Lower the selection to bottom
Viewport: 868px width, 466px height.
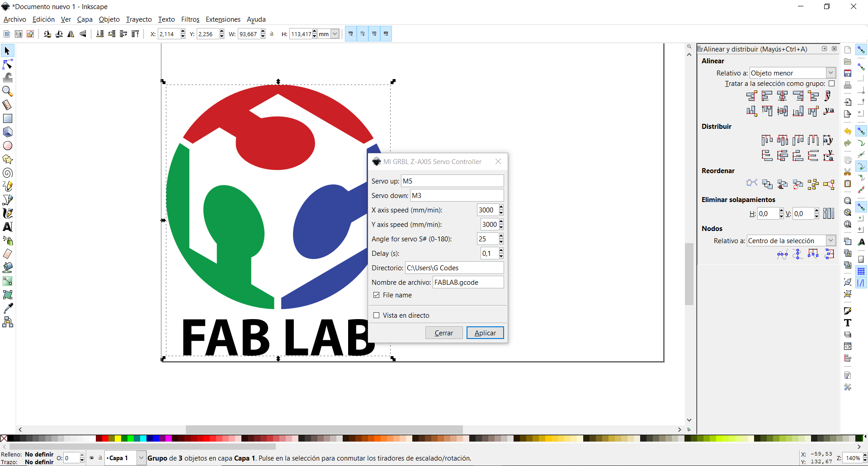pyautogui.click(x=100, y=34)
